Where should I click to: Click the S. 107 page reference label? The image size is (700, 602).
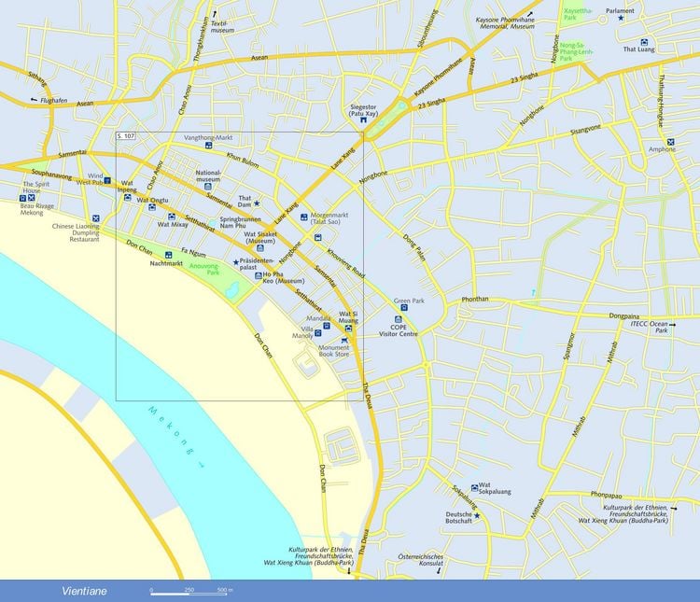point(125,136)
